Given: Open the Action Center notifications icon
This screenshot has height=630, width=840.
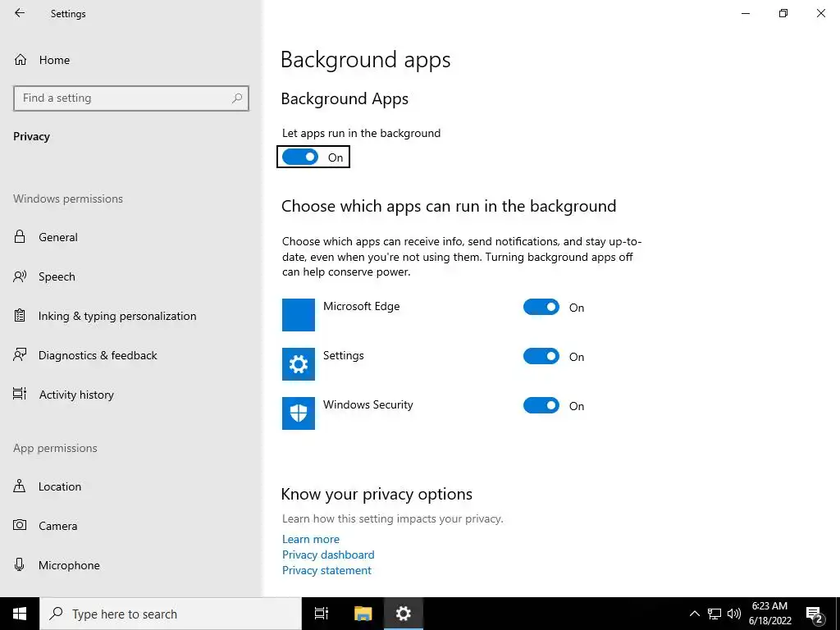Looking at the screenshot, I should click(815, 614).
